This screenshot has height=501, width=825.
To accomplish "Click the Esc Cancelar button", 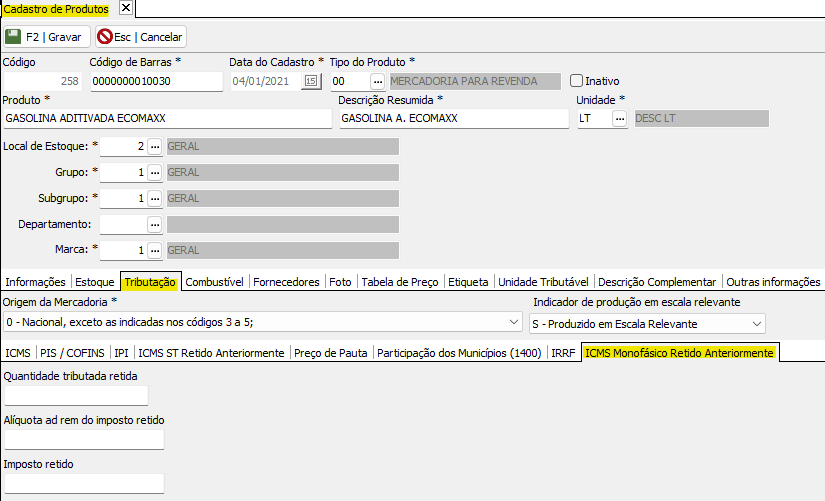I will [x=140, y=37].
